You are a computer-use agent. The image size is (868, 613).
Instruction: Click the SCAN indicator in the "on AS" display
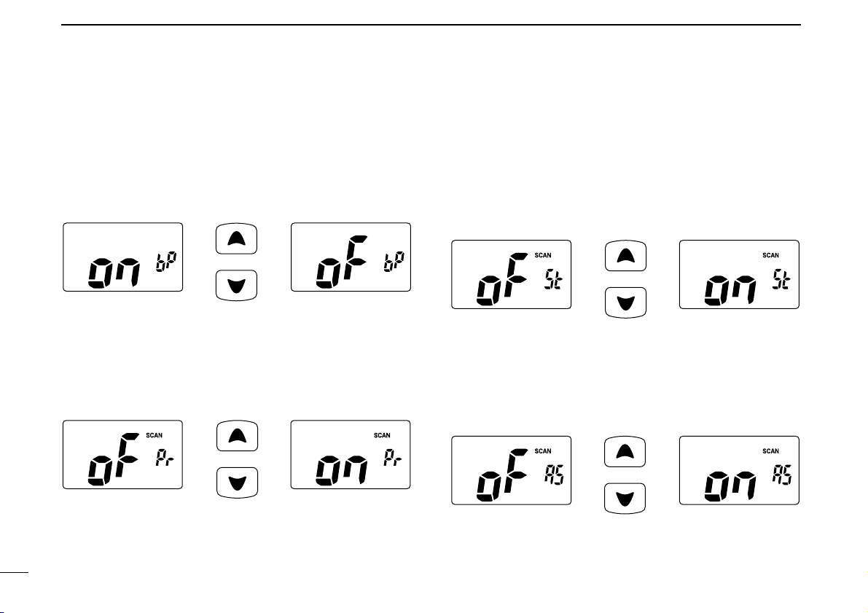(770, 451)
